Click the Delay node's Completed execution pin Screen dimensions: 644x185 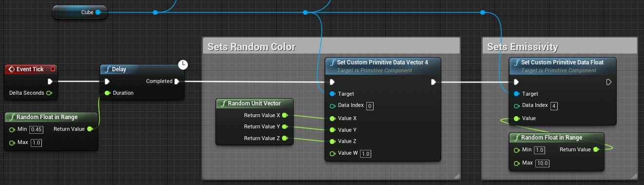point(177,82)
